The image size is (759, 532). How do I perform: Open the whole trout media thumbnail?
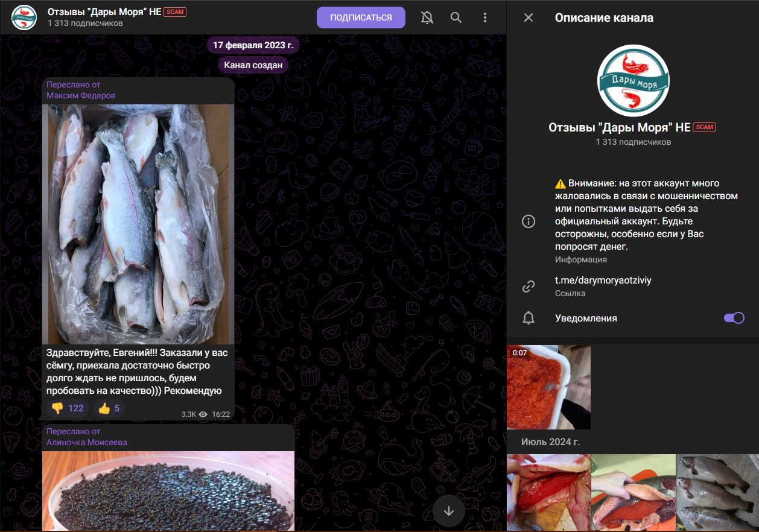point(717,493)
